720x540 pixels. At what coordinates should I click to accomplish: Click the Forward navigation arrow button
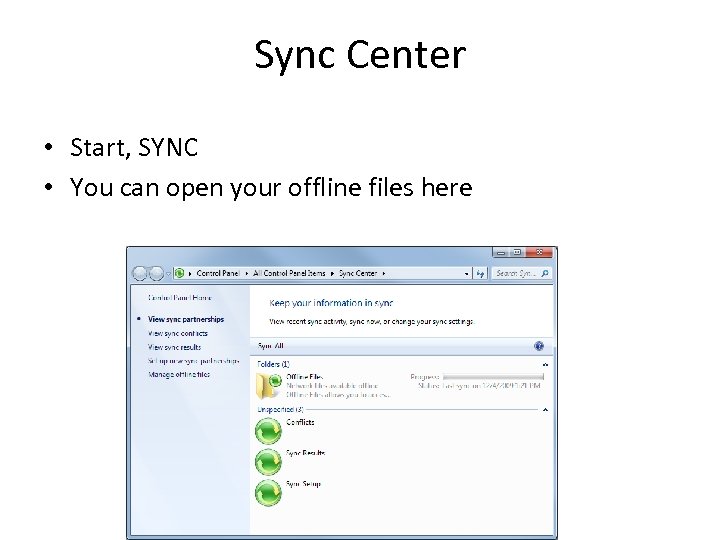coord(157,273)
